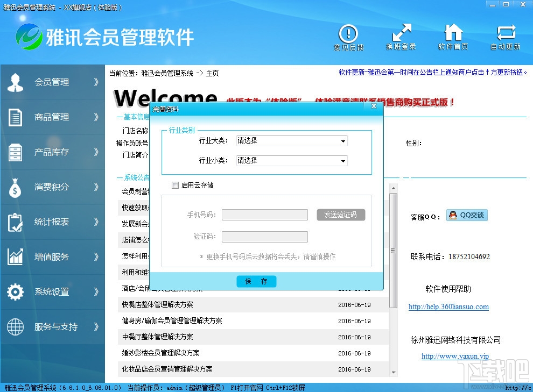Open the 软件首页 homepage icon

click(x=453, y=37)
